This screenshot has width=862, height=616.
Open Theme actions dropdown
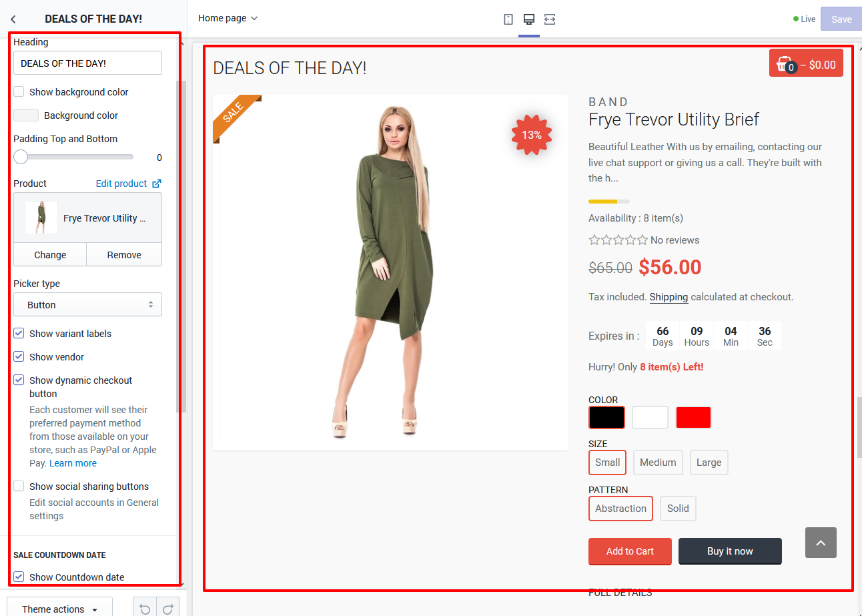click(x=59, y=609)
